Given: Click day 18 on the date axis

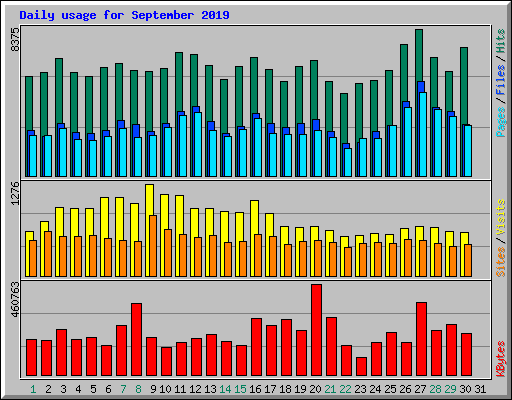Looking at the screenshot, I should click(x=285, y=389).
